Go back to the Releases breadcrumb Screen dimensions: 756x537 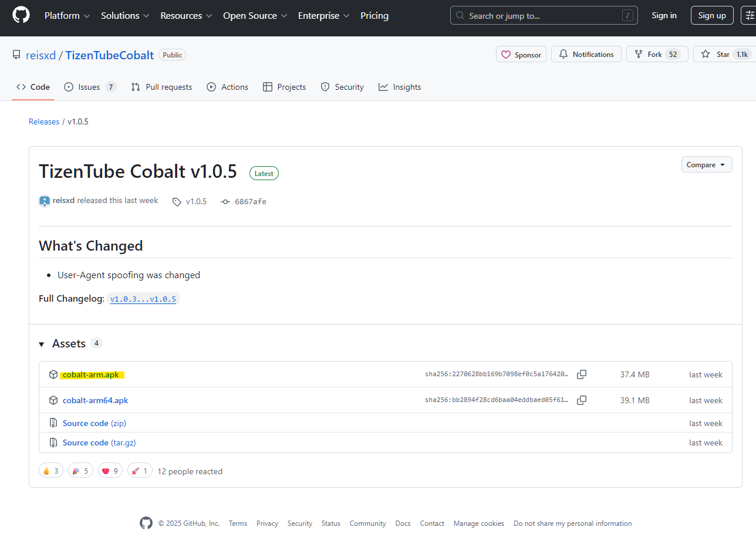44,121
